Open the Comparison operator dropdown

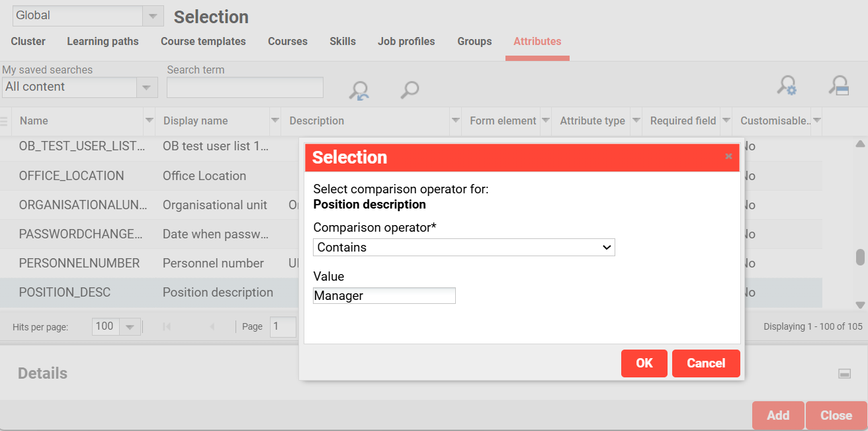coord(464,248)
